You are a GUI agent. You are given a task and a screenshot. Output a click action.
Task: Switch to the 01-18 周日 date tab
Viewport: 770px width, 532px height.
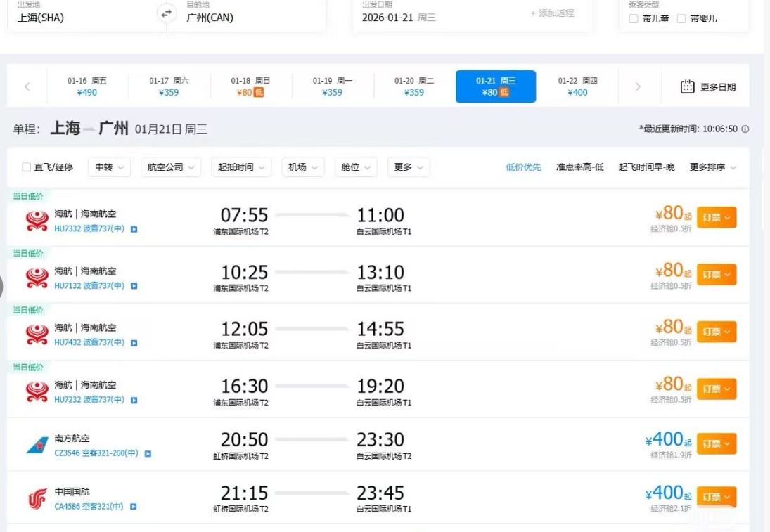tap(251, 86)
